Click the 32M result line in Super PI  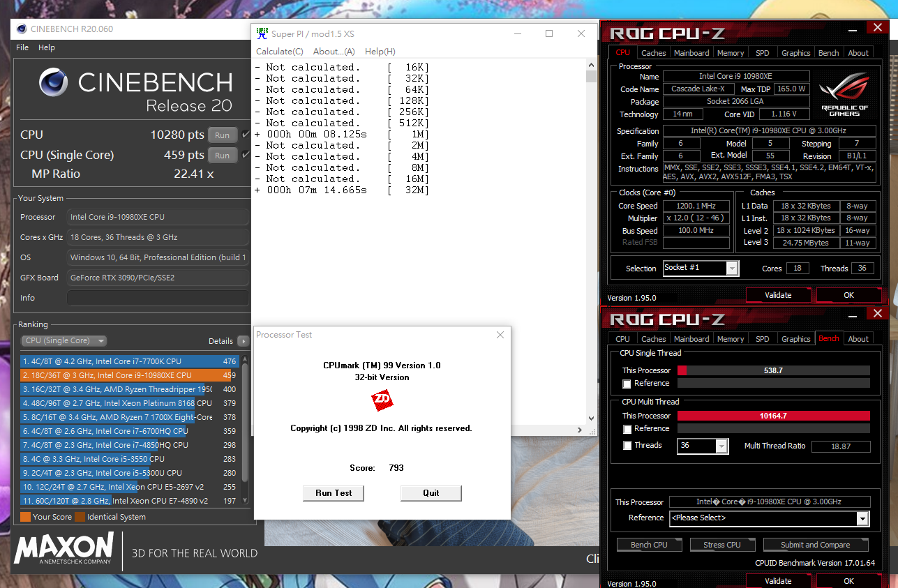(341, 190)
